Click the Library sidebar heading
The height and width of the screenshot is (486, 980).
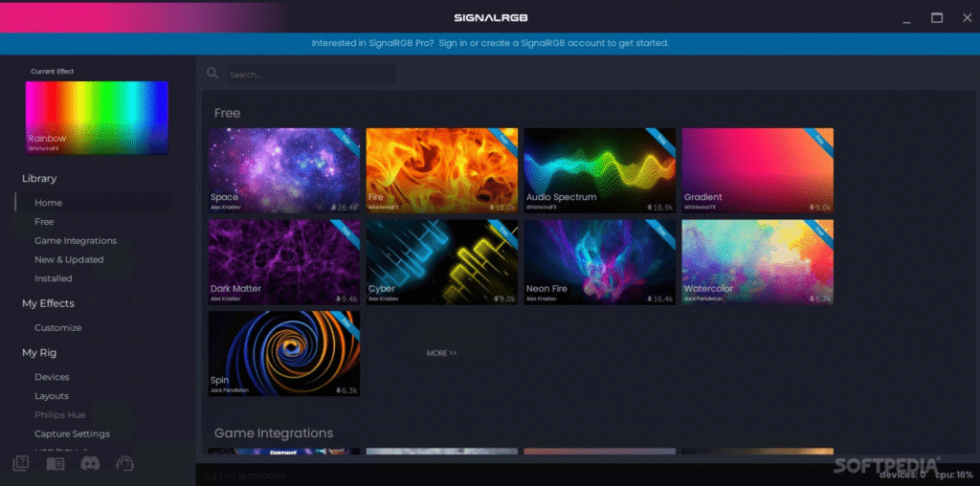pyautogui.click(x=39, y=179)
